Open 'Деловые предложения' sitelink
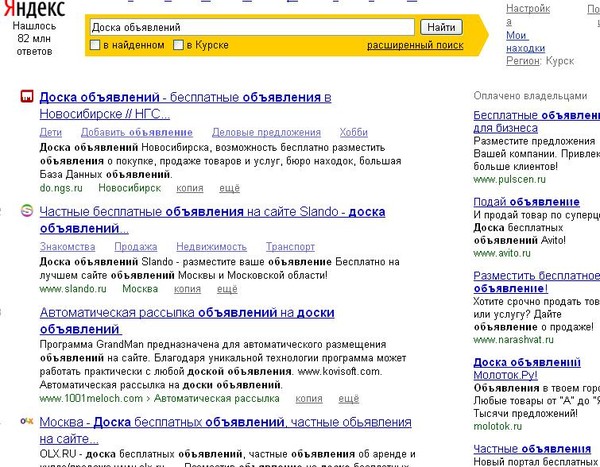Screen dimensions: 600x467 pos(266,132)
